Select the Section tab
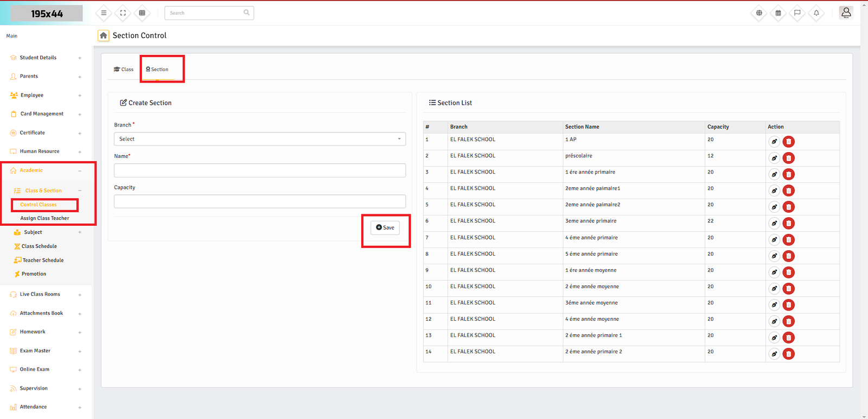The width and height of the screenshot is (868, 419). pyautogui.click(x=157, y=69)
